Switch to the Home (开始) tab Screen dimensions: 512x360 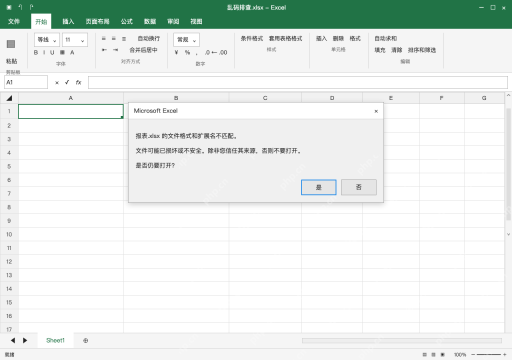41,22
